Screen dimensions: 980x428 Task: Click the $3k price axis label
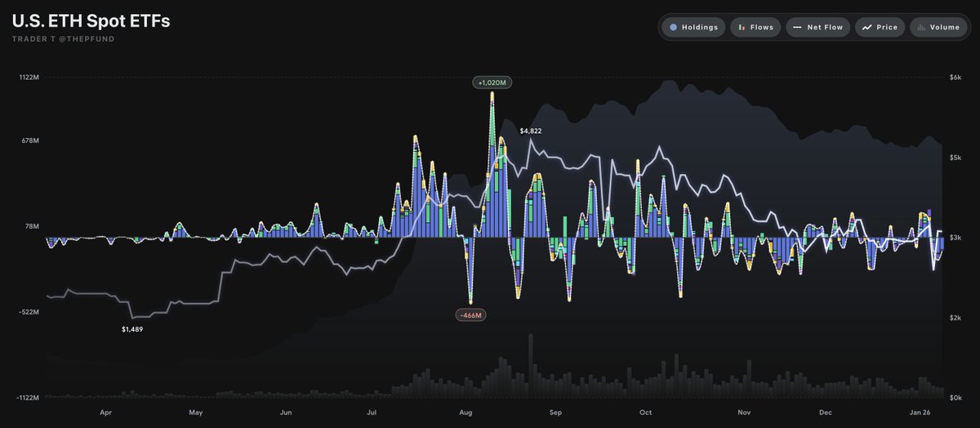[955, 237]
